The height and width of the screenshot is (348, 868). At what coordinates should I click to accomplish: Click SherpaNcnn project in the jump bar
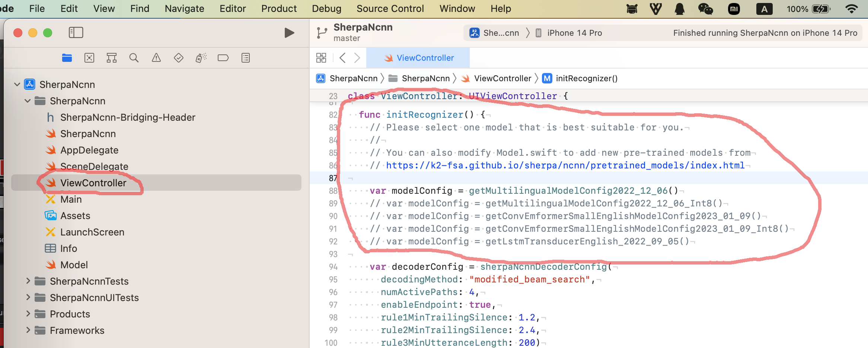[347, 78]
